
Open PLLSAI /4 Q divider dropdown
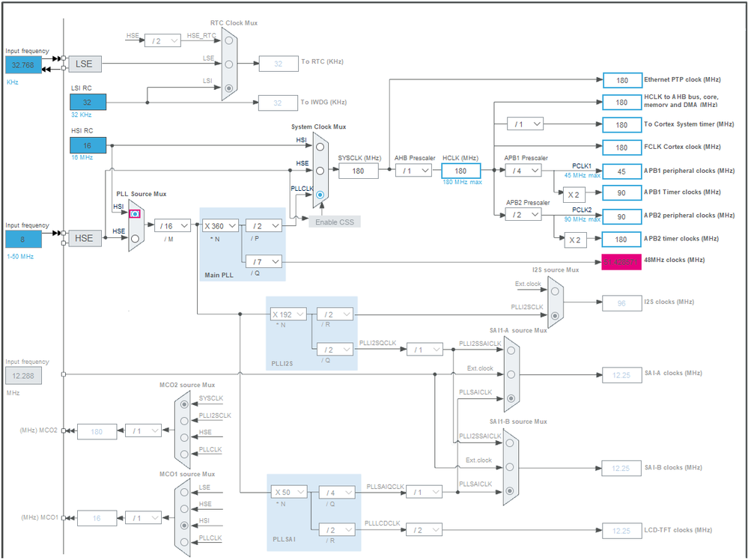coord(337,493)
